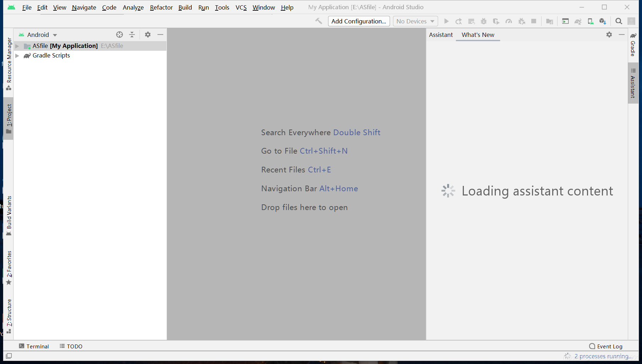Viewport: 642px width, 364px height.
Task: Open the No Devices dropdown
Action: coord(415,21)
